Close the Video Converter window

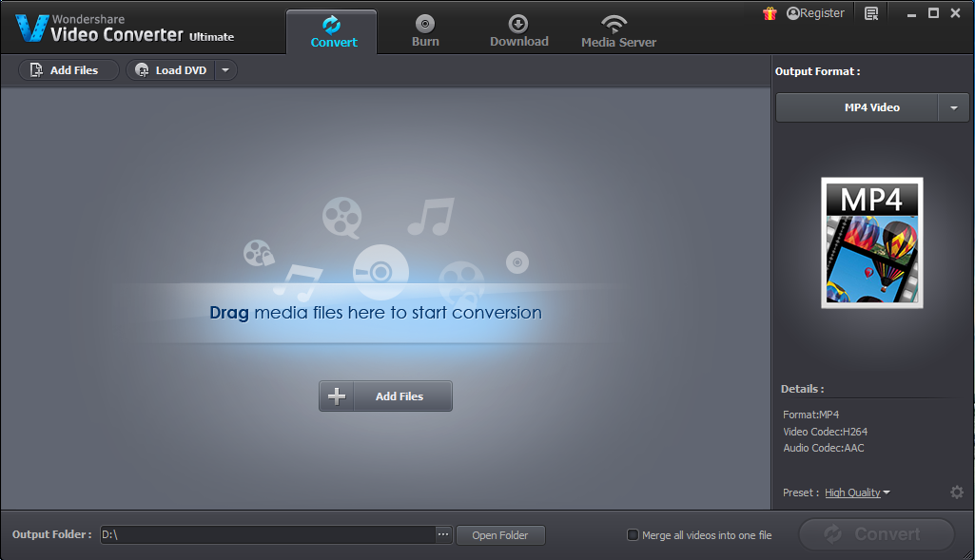pyautogui.click(x=956, y=13)
